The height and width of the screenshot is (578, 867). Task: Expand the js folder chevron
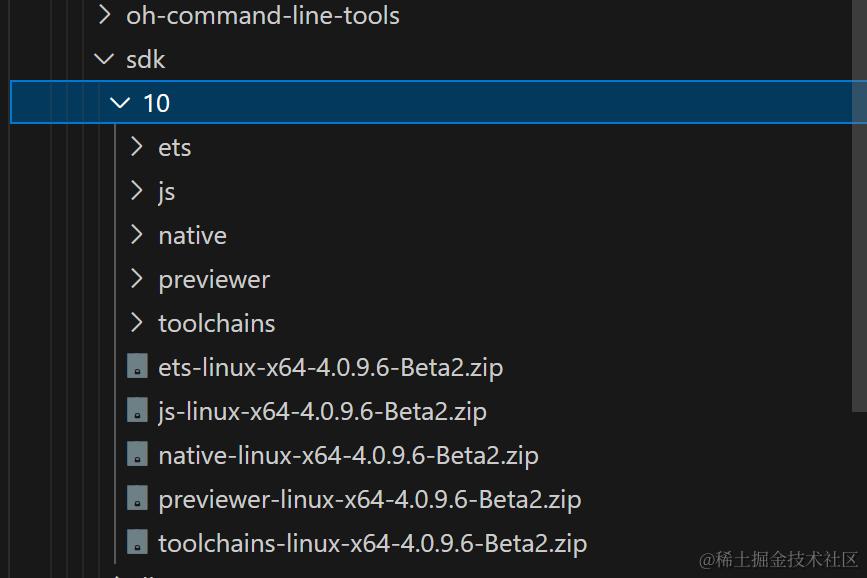click(137, 191)
